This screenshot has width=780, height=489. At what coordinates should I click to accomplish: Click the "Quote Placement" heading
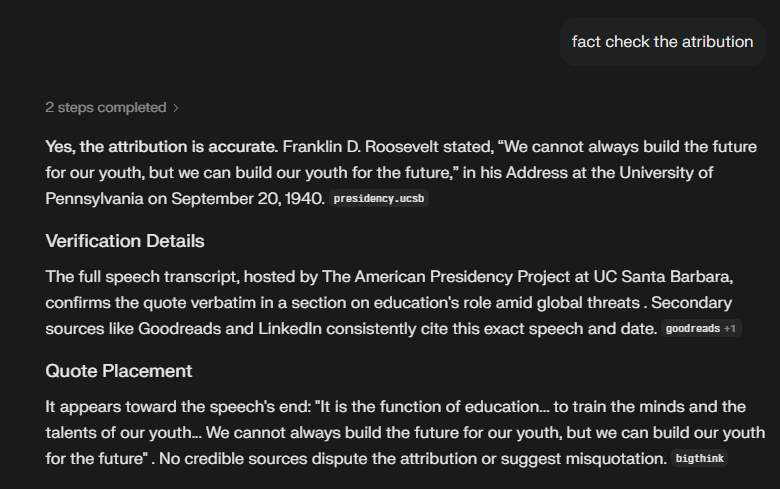click(119, 371)
